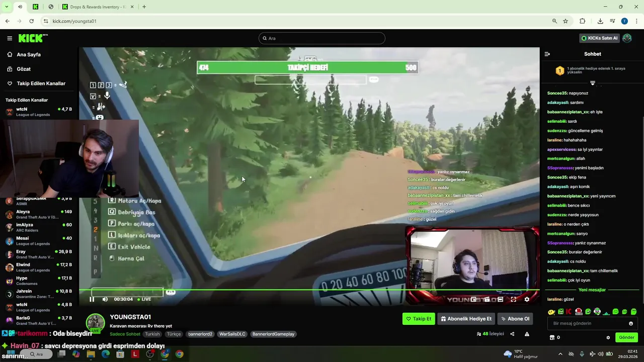Image resolution: width=644 pixels, height=362 pixels.
Task: Jump to LIVE in the player
Action: [144, 299]
